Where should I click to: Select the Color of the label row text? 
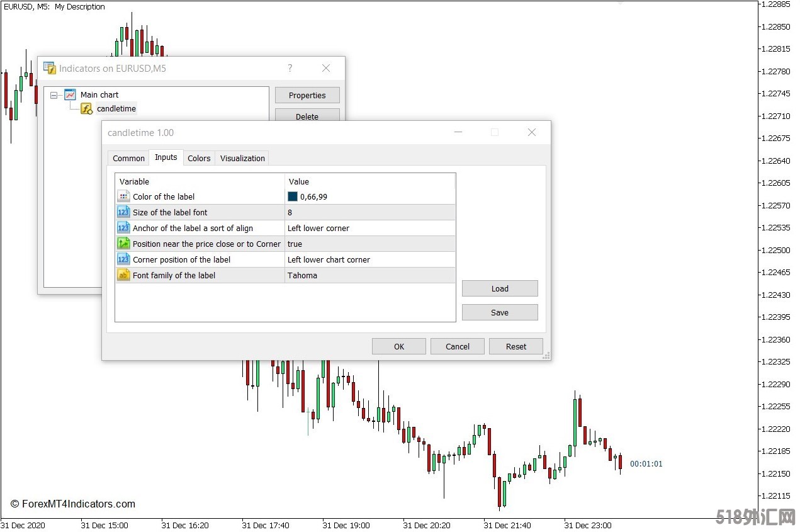tap(164, 196)
